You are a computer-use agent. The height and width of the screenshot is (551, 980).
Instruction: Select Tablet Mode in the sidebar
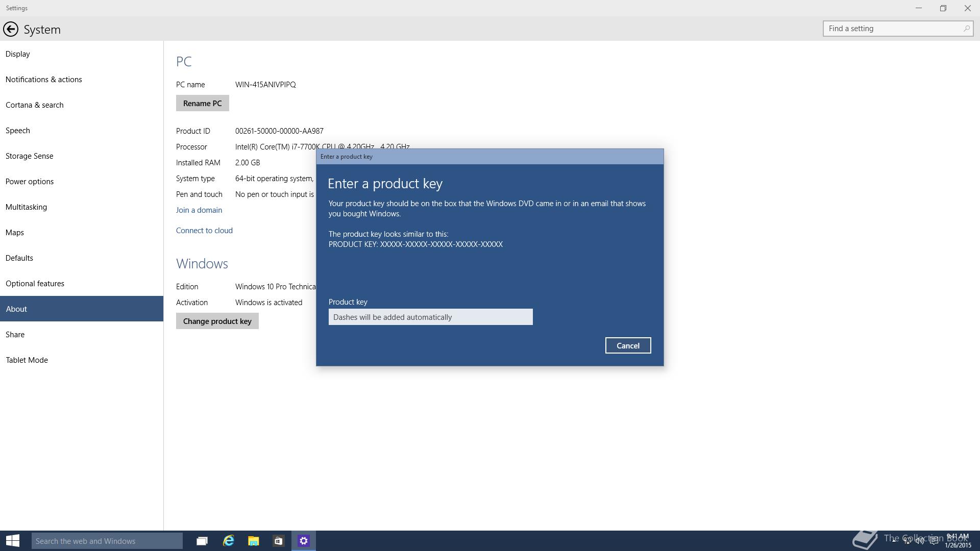click(x=82, y=360)
